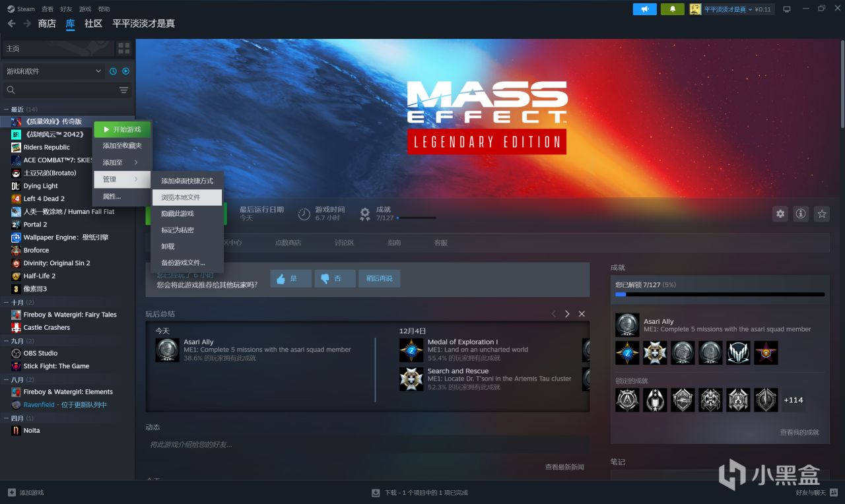Close the post-game summary panel
845x504 pixels.
(x=582, y=314)
